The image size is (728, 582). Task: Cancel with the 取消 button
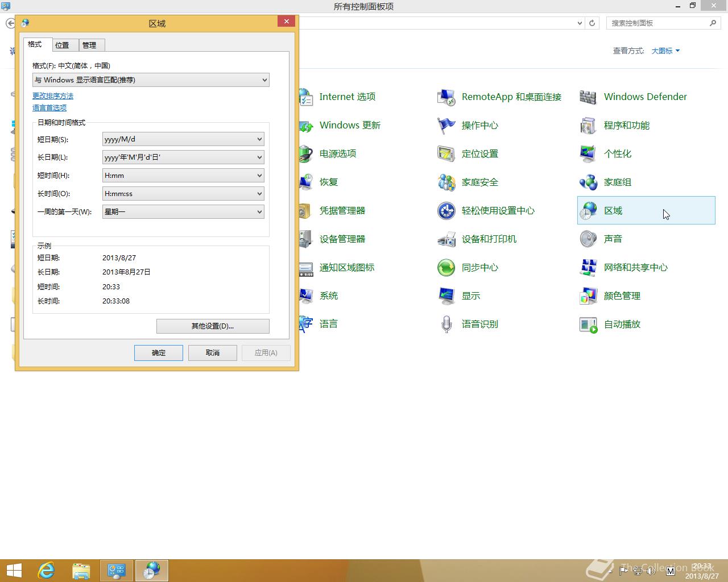tap(213, 353)
